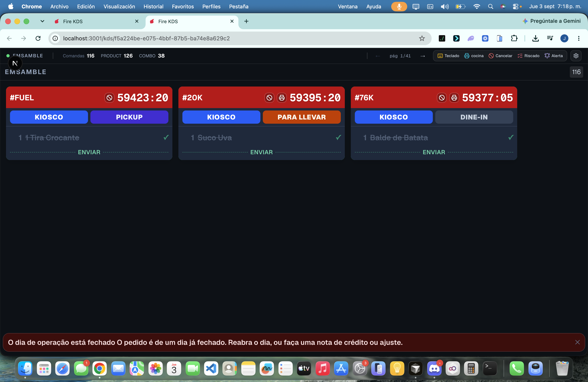Click the localhost address bar

[x=240, y=38]
